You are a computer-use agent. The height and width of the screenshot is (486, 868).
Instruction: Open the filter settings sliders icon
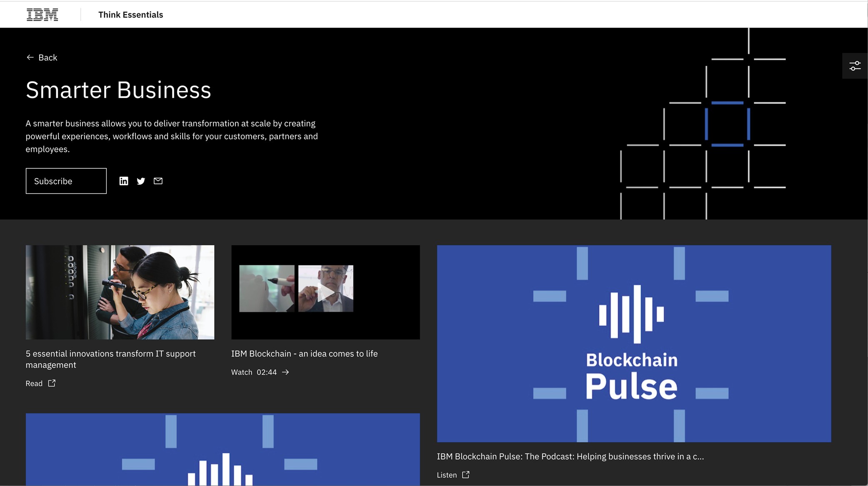click(x=855, y=66)
